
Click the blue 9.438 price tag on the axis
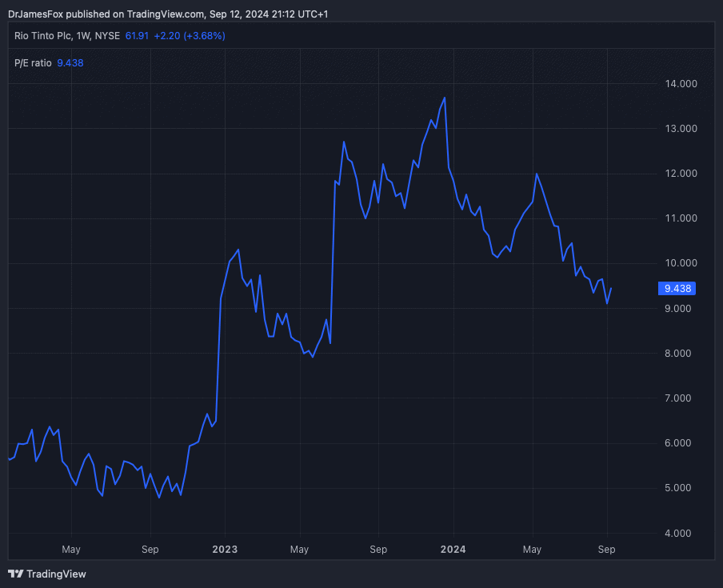675,289
